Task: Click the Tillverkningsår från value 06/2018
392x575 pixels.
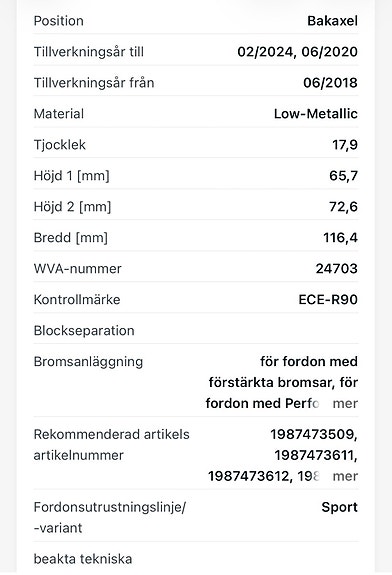Action: click(330, 83)
